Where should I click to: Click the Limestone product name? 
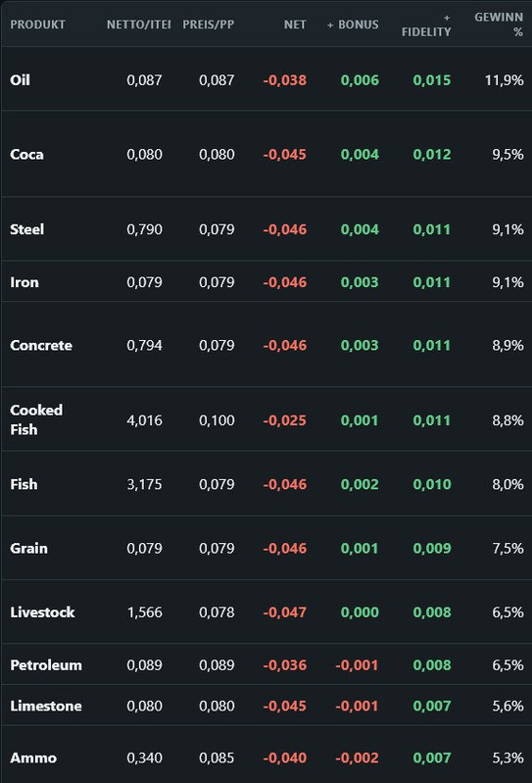click(46, 706)
